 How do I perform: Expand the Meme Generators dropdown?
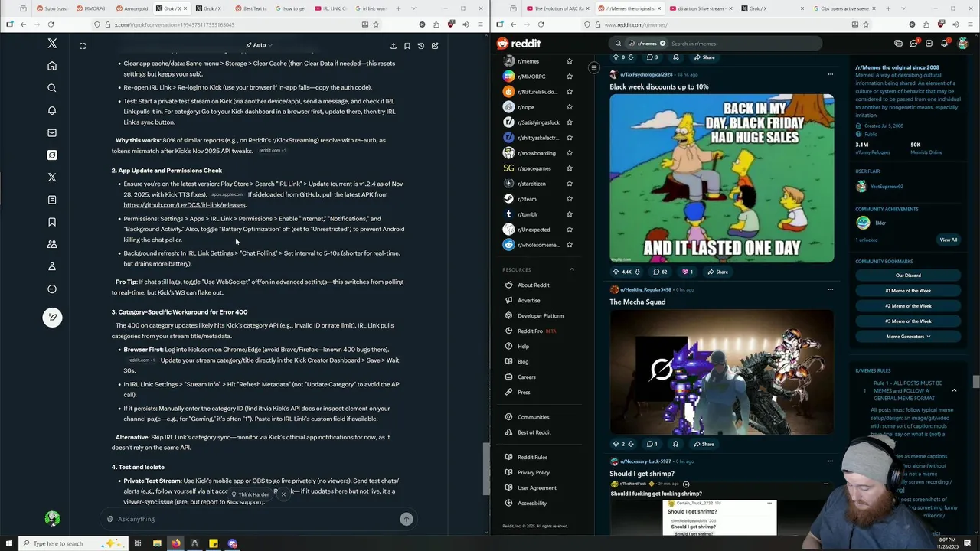(908, 337)
